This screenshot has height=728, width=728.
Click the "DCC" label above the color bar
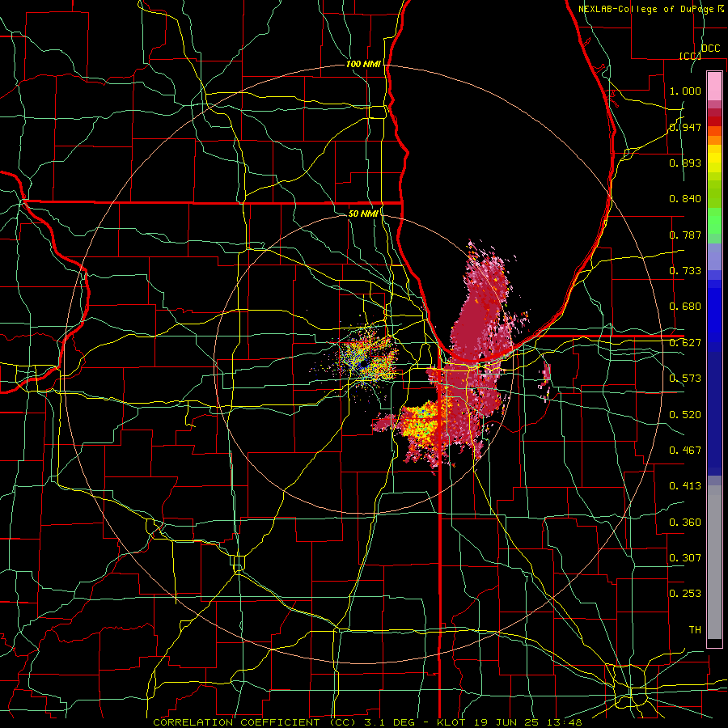pos(711,49)
